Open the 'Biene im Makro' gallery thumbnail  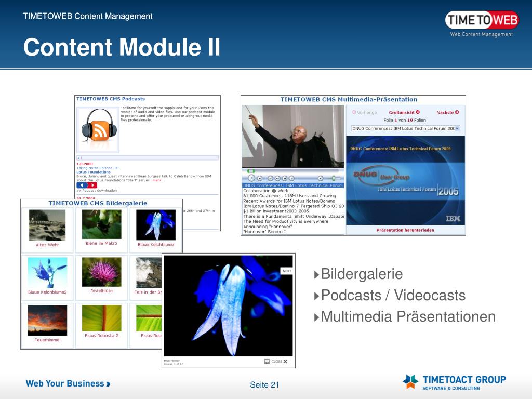click(101, 224)
